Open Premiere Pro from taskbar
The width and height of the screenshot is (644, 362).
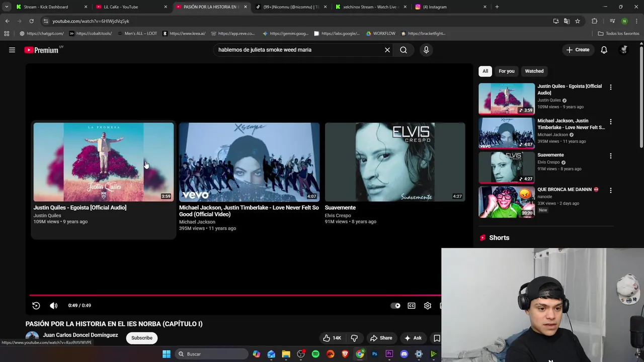point(389,354)
